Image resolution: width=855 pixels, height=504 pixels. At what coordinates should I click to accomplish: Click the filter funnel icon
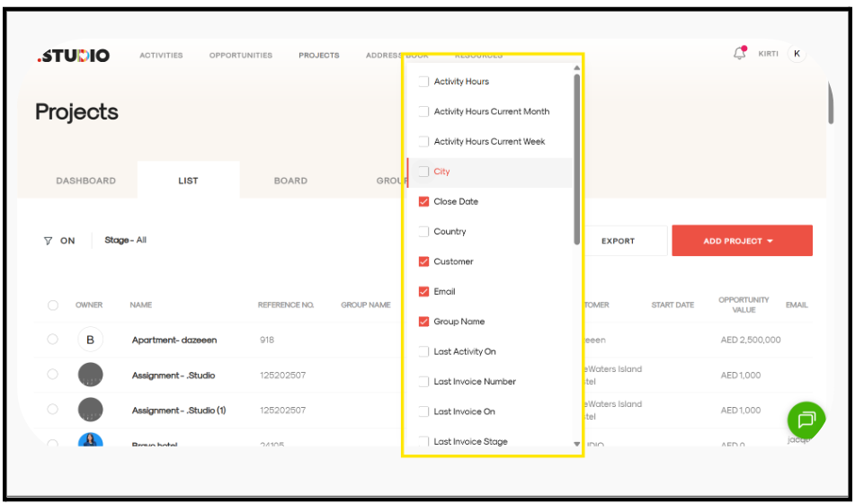(x=49, y=241)
